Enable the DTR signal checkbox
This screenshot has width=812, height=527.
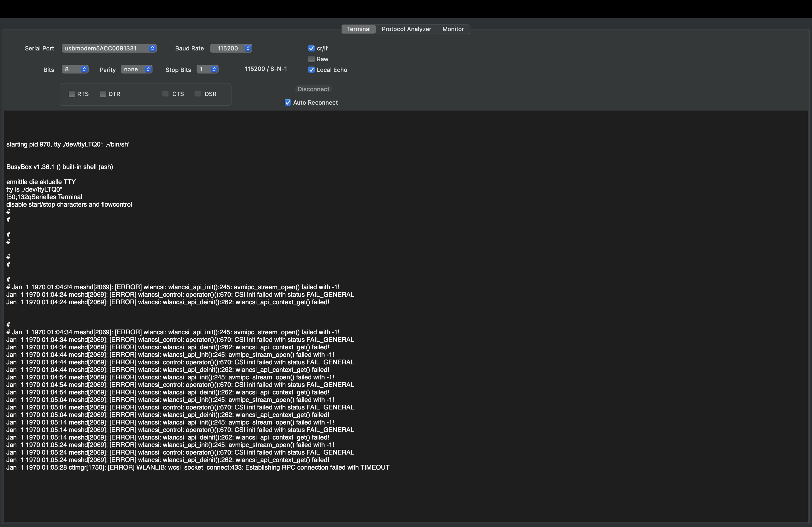[103, 94]
